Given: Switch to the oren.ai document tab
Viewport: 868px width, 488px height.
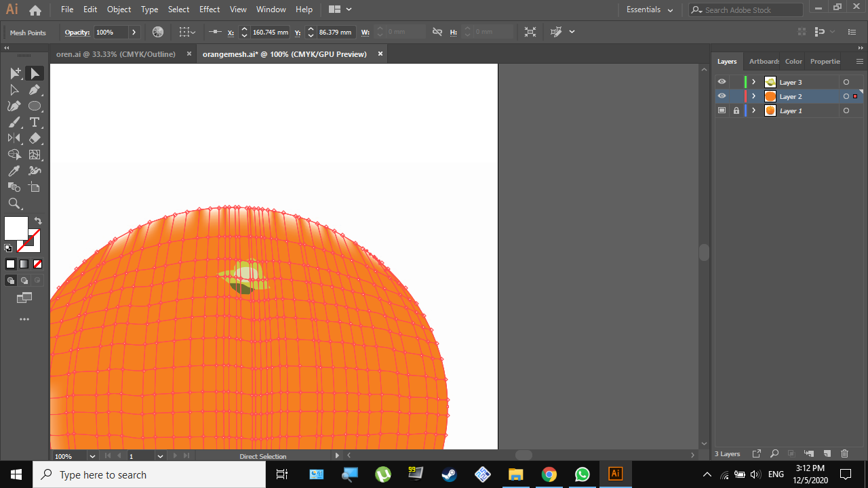Looking at the screenshot, I should tap(115, 54).
